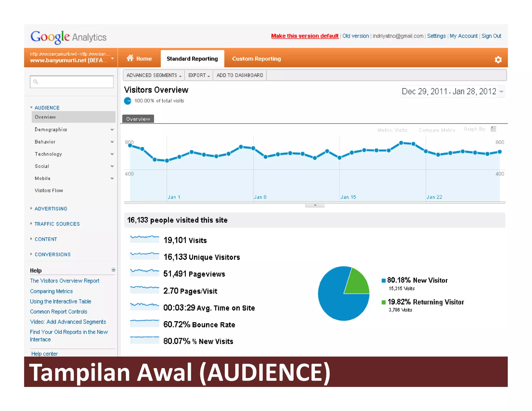Open Visitors Flow report

coord(49,190)
